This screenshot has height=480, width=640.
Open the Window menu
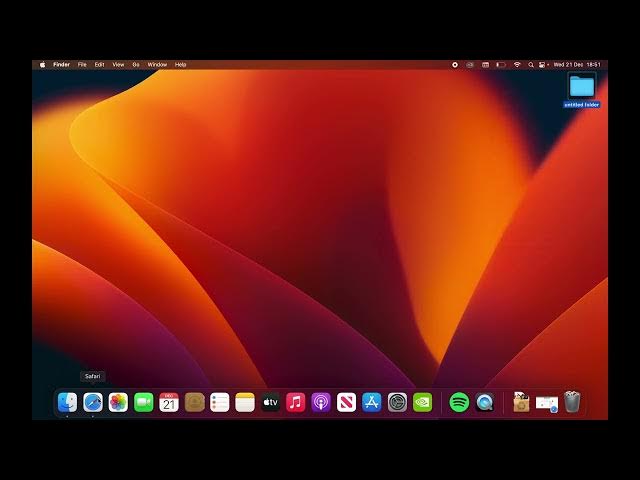click(157, 64)
